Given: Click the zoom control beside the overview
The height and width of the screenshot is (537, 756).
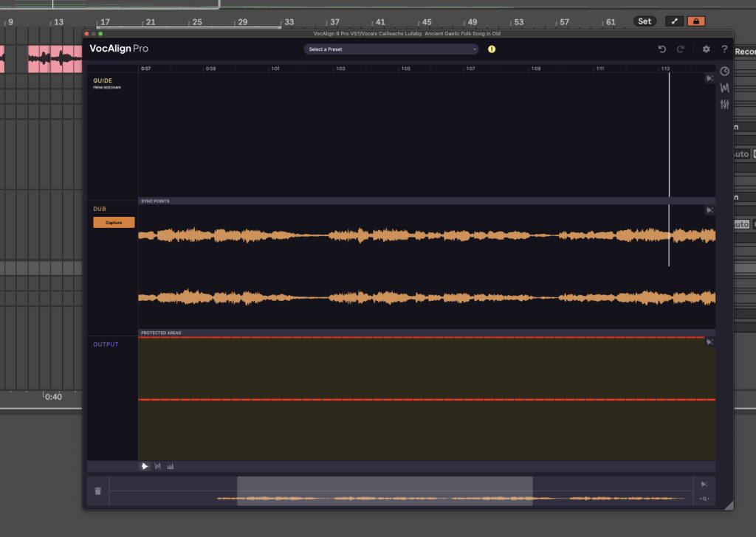Looking at the screenshot, I should 705,499.
